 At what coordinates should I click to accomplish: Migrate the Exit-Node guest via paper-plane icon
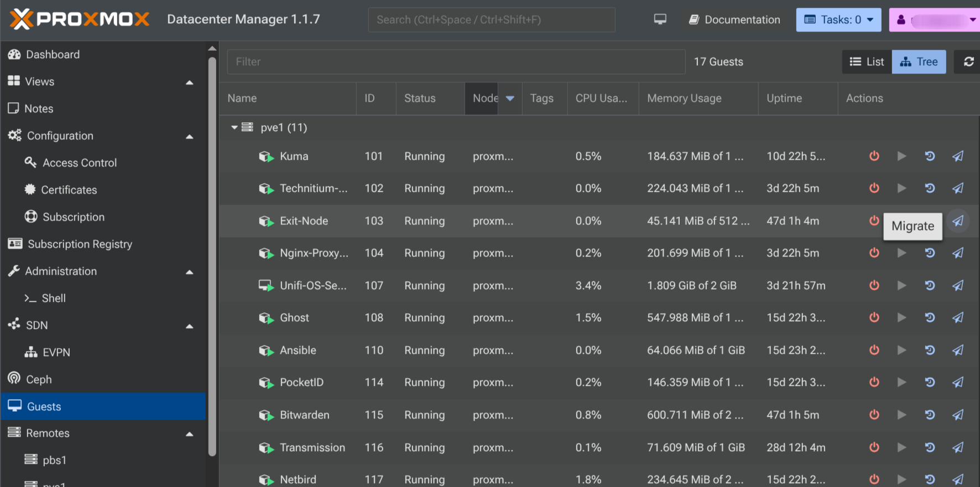tap(958, 221)
